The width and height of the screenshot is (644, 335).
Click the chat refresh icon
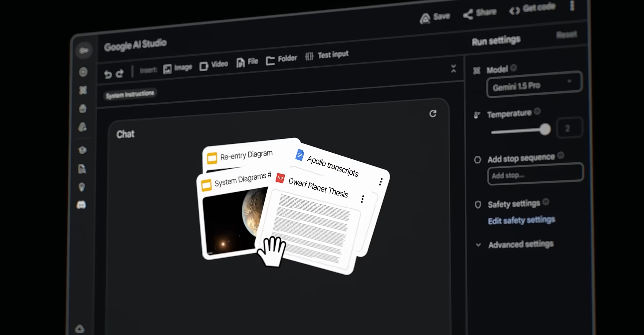[x=433, y=114]
